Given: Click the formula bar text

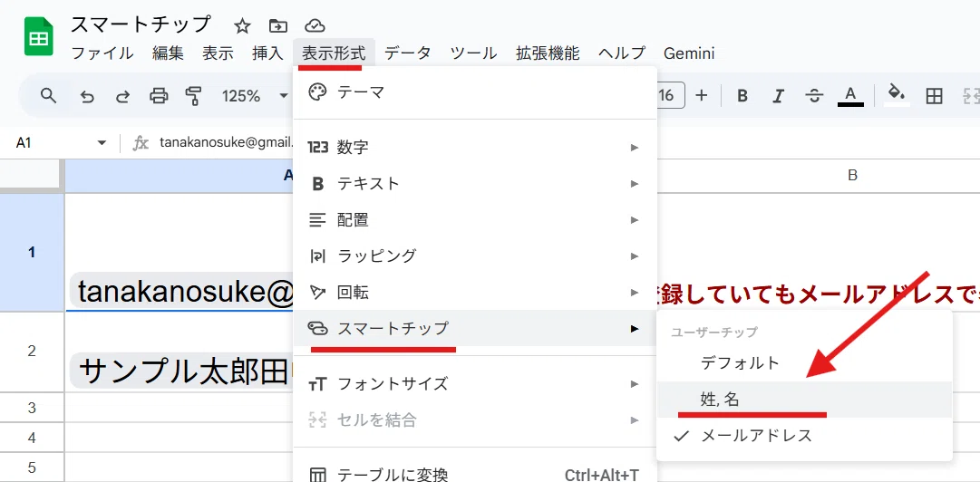Looking at the screenshot, I should (x=227, y=143).
